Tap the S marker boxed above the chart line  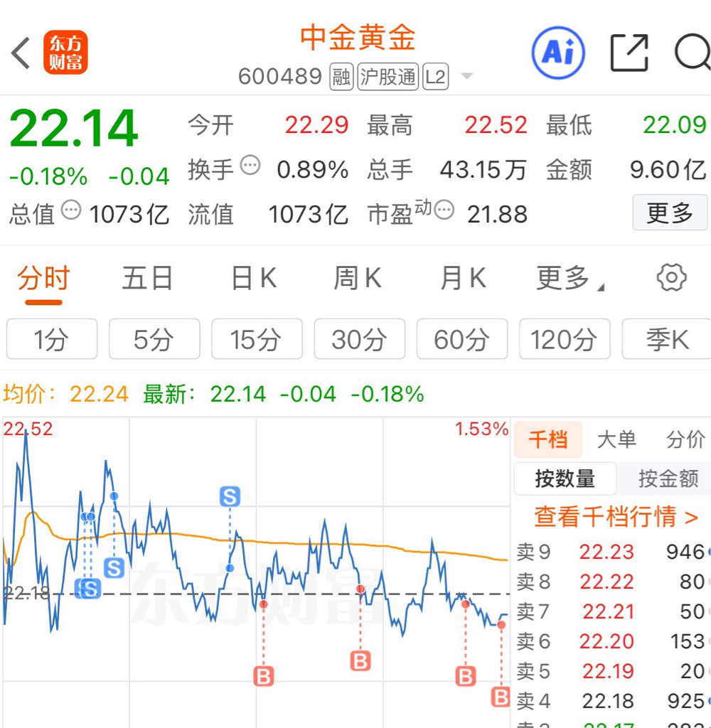pos(230,497)
